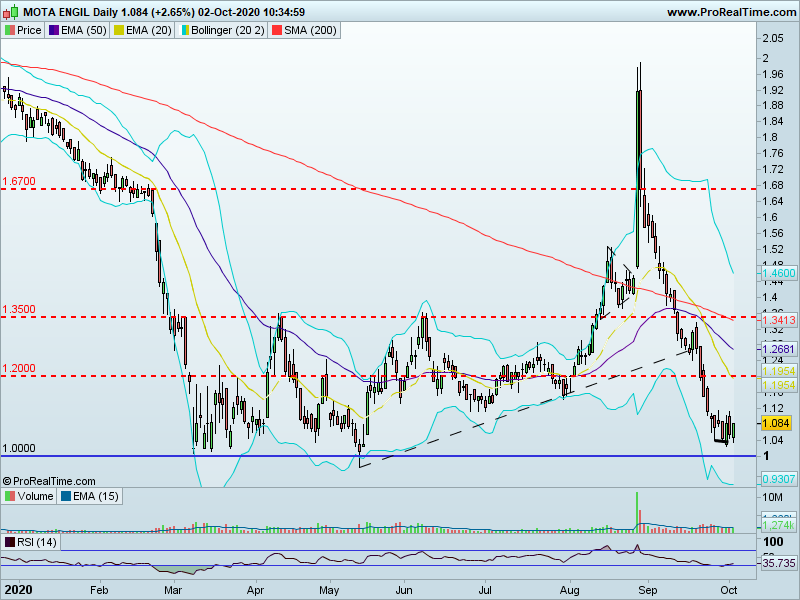
Task: Click the Bollinger upper value tag 1.4600
Action: point(779,273)
